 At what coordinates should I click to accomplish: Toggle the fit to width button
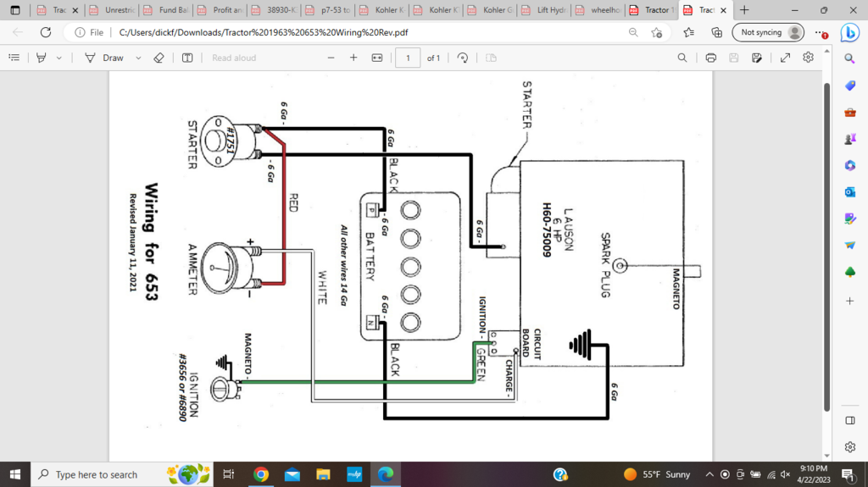click(x=377, y=58)
